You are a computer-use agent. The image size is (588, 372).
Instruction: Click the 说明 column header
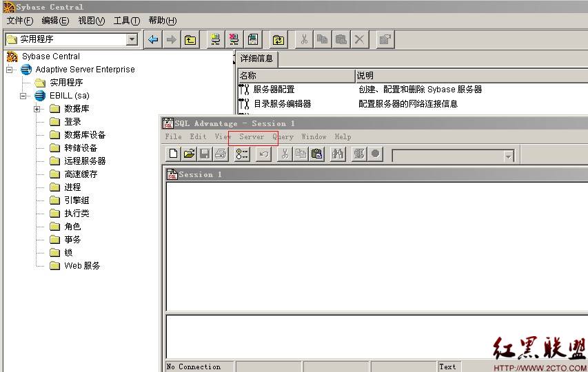click(x=472, y=76)
